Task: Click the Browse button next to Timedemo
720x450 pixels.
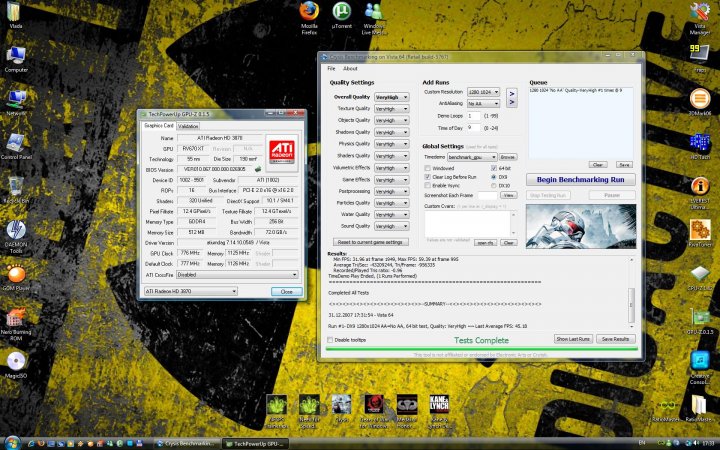Action: (507, 157)
